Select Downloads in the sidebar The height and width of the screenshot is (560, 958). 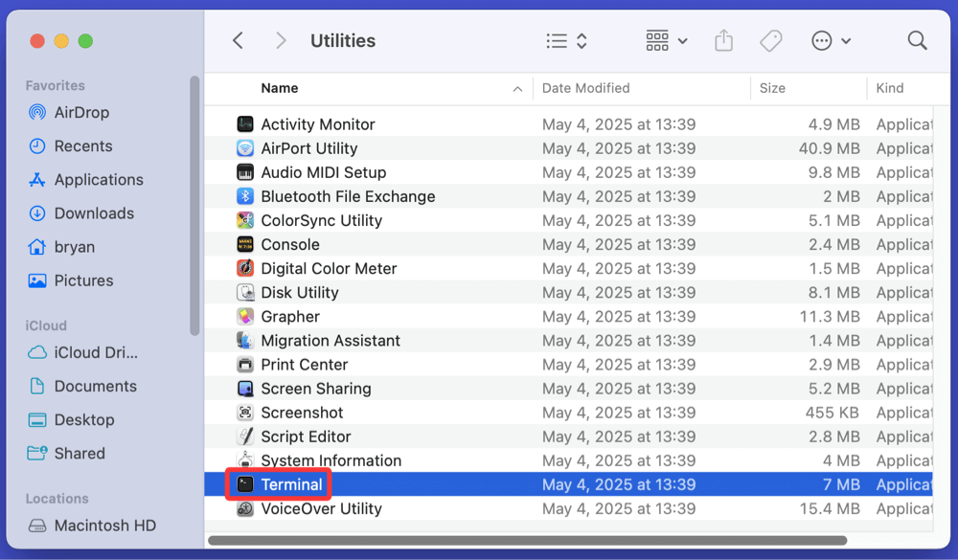click(94, 213)
